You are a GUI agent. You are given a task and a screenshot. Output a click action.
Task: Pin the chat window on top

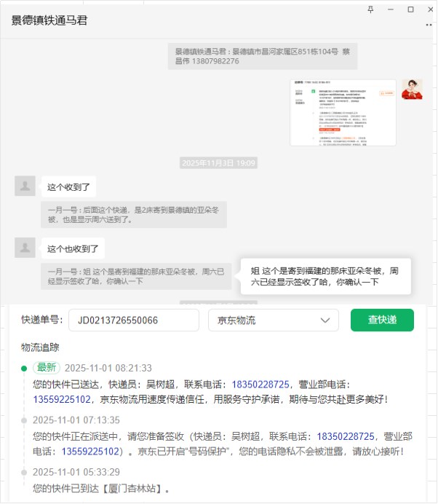[x=370, y=9]
